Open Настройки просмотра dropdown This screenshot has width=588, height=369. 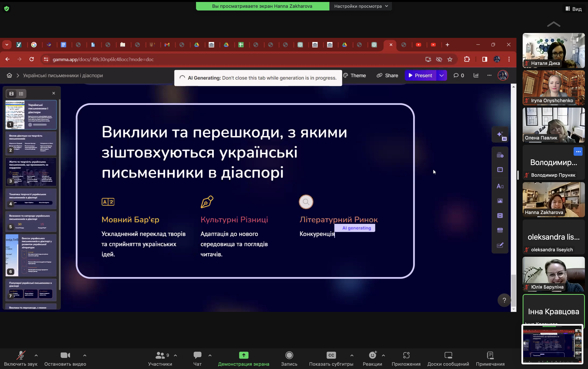[x=361, y=6]
